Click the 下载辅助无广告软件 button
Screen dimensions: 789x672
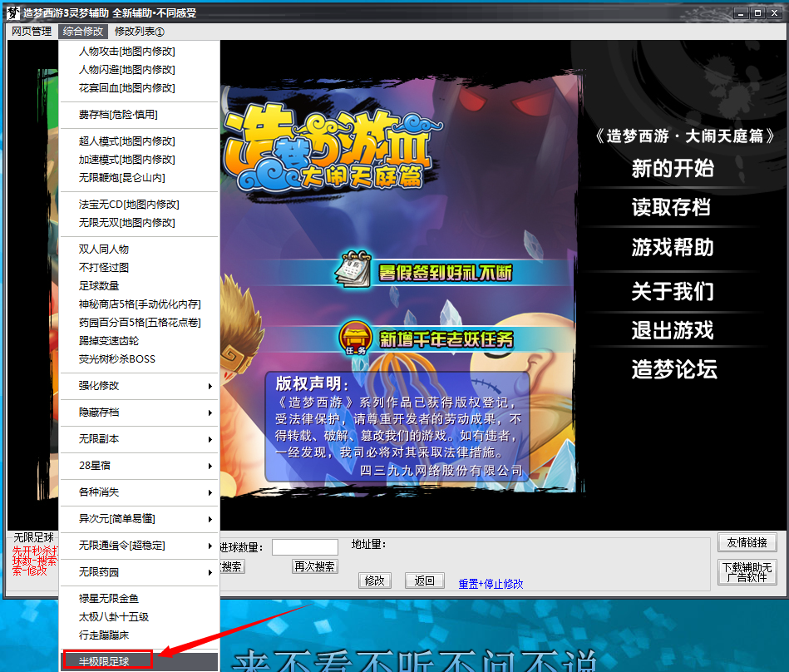point(747,572)
